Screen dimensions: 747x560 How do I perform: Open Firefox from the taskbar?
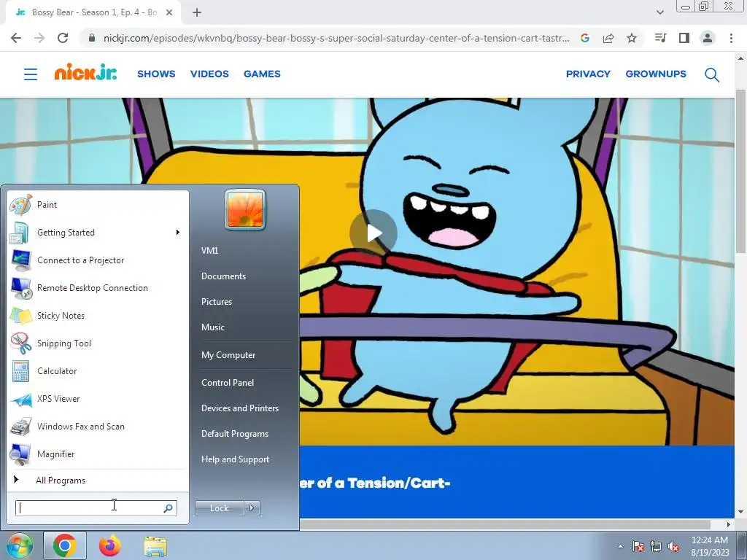coord(110,545)
